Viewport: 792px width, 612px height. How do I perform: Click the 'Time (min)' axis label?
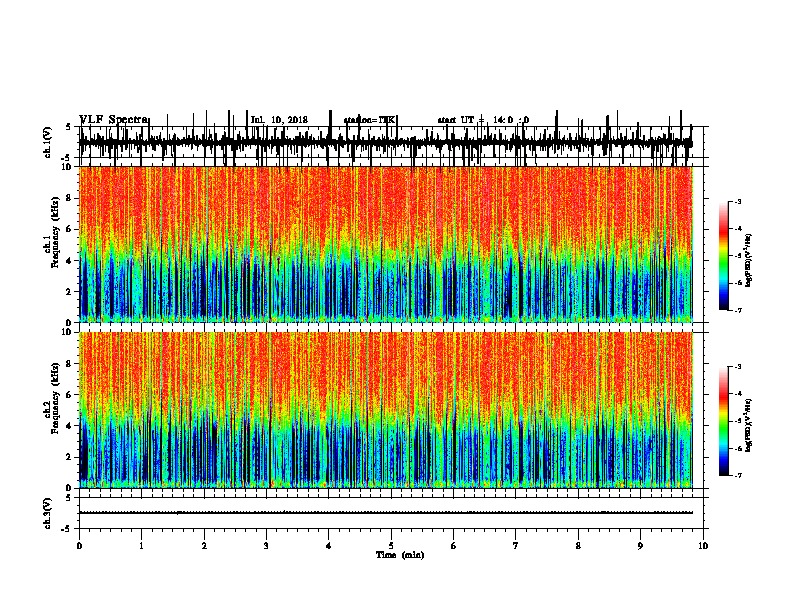[x=400, y=555]
